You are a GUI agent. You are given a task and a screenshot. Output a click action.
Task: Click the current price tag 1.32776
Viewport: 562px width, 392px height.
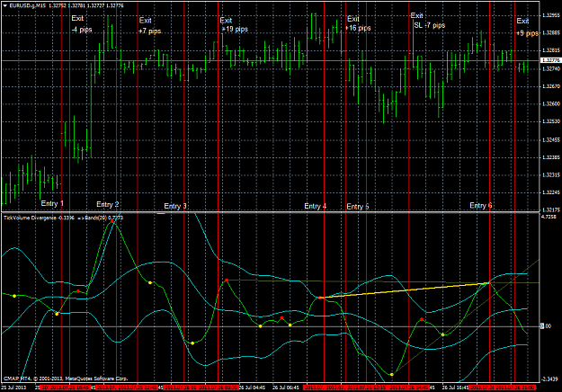551,60
